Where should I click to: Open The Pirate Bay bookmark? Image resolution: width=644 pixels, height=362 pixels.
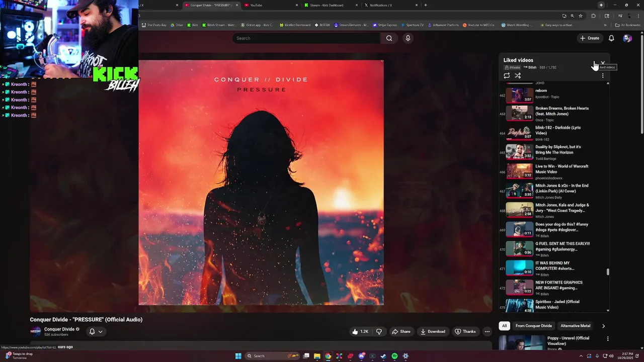pyautogui.click(x=154, y=25)
